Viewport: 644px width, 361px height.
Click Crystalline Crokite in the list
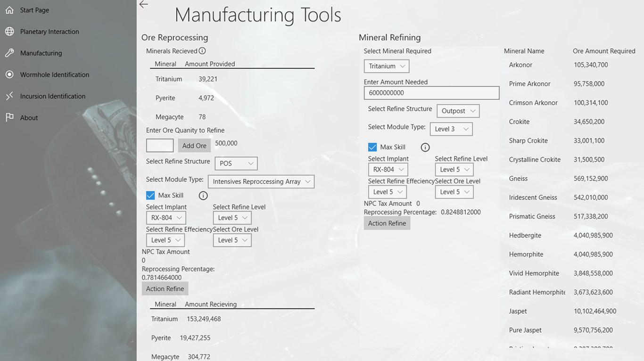tap(535, 160)
